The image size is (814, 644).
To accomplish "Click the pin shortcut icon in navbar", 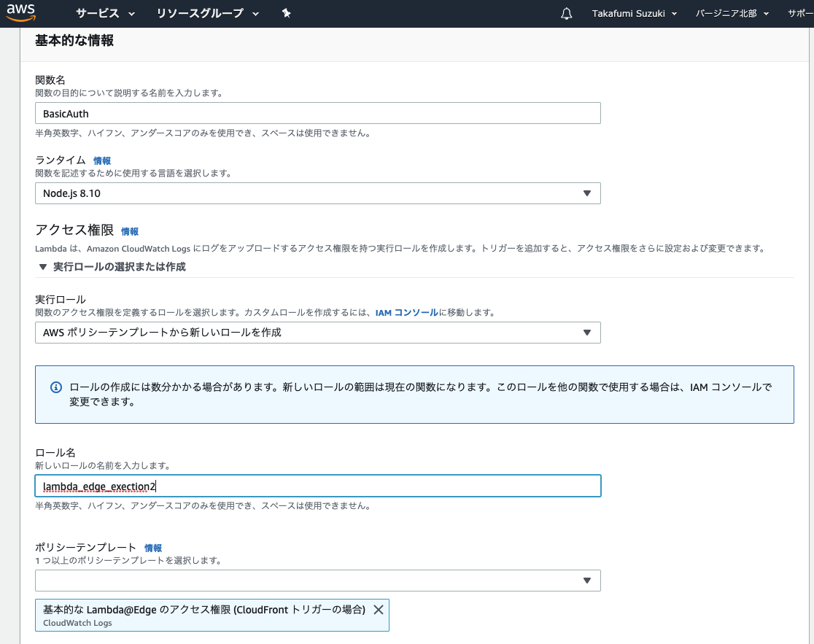I will click(287, 14).
